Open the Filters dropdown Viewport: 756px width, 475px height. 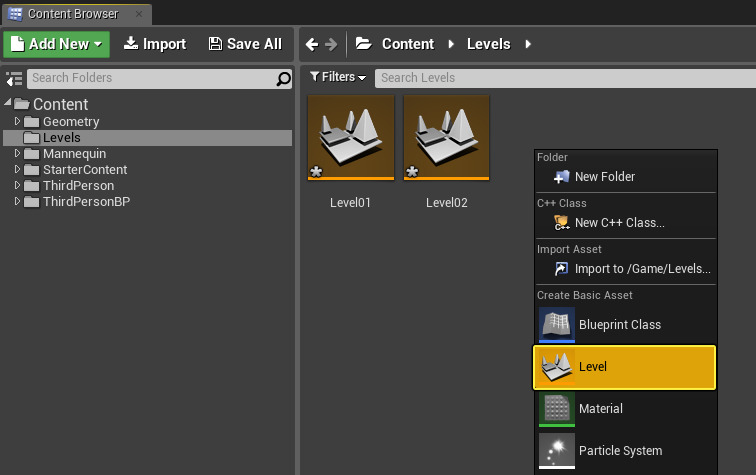tap(338, 77)
